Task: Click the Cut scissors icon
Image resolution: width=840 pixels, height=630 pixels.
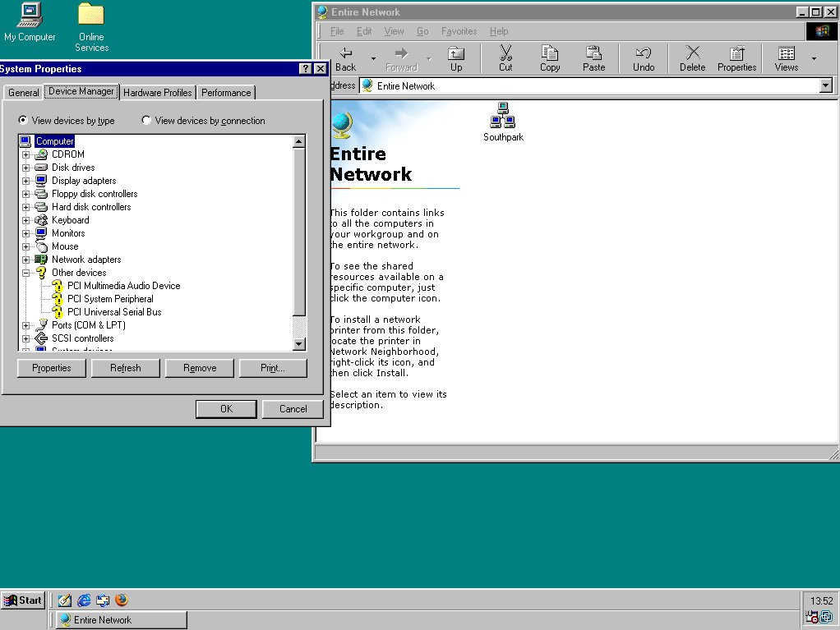Action: pyautogui.click(x=505, y=53)
